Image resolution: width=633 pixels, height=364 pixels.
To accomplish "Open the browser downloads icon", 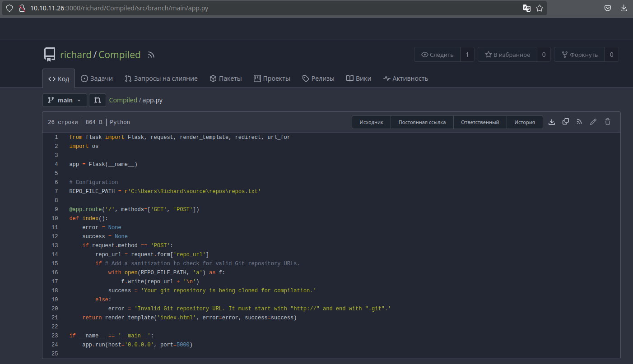I will pos(624,8).
